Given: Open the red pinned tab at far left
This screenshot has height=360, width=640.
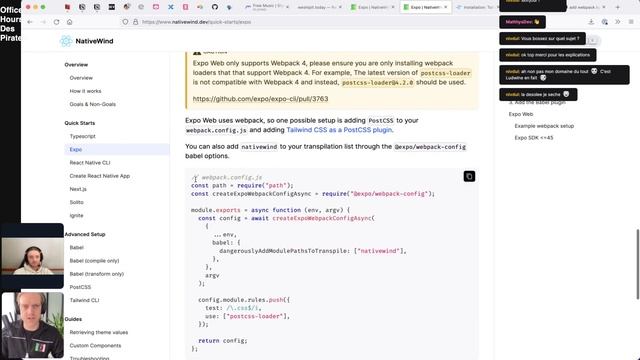Looking at the screenshot, I should click(x=67, y=7).
